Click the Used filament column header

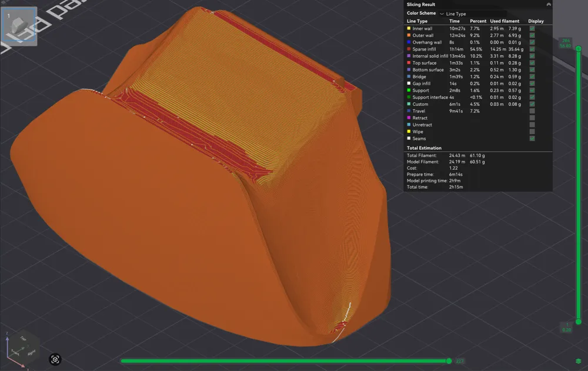pyautogui.click(x=506, y=21)
